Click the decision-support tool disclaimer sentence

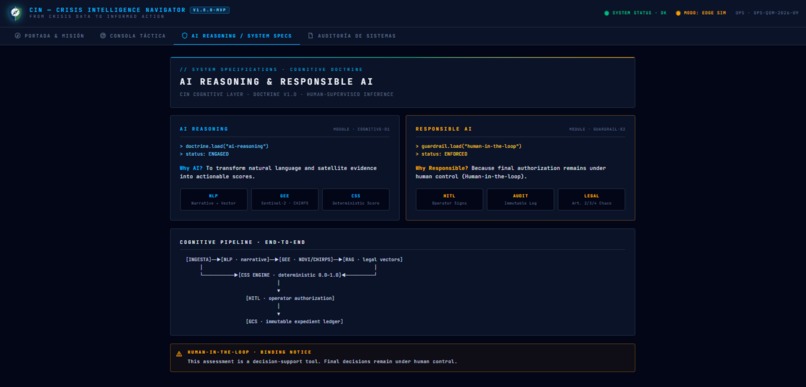click(x=322, y=361)
